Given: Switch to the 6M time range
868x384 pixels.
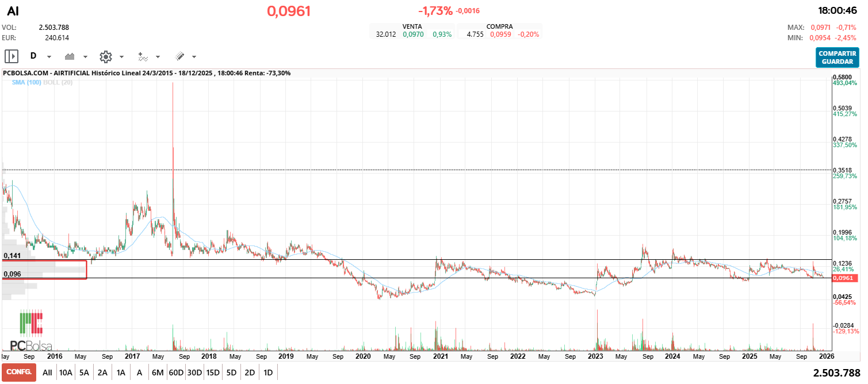Looking at the screenshot, I should (158, 373).
